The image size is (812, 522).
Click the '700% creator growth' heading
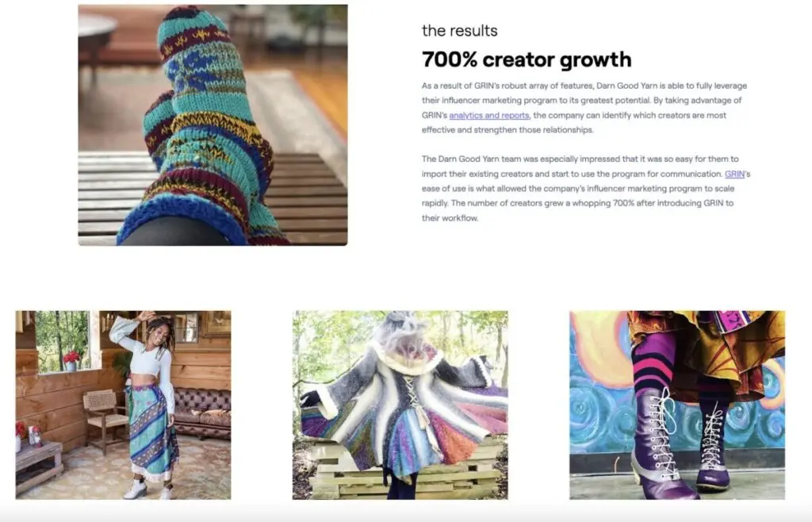(x=527, y=59)
